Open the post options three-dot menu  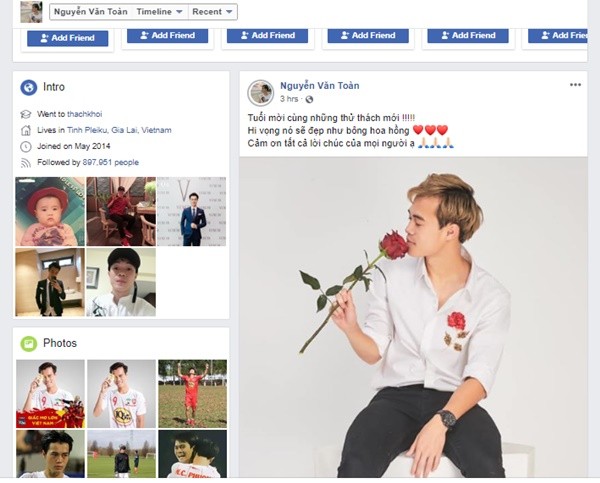pyautogui.click(x=575, y=85)
